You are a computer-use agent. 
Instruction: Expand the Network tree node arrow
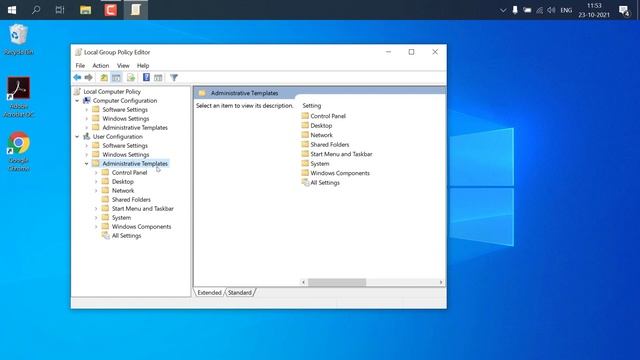click(96, 191)
